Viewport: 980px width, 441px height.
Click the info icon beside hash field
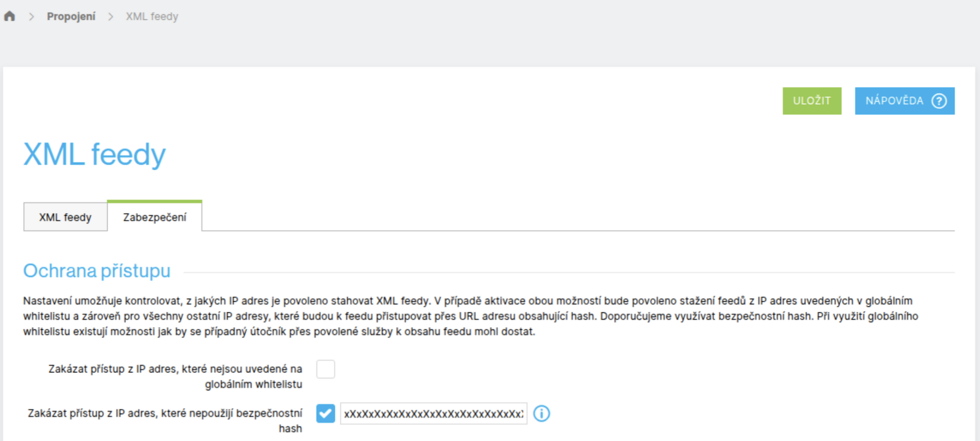point(542,413)
